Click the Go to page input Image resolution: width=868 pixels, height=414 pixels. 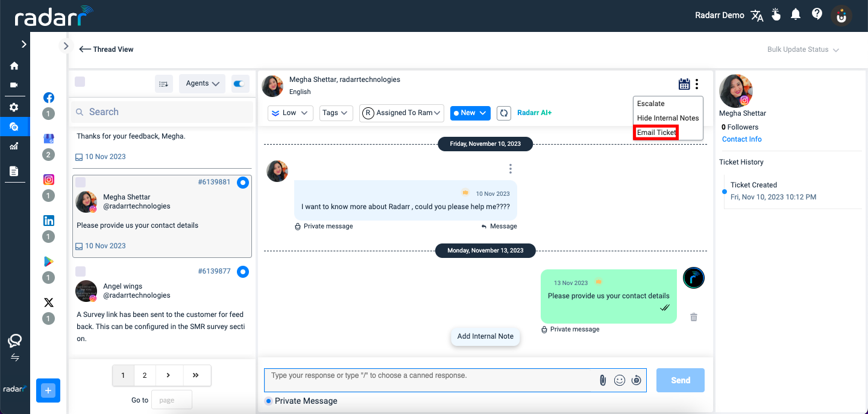point(172,400)
